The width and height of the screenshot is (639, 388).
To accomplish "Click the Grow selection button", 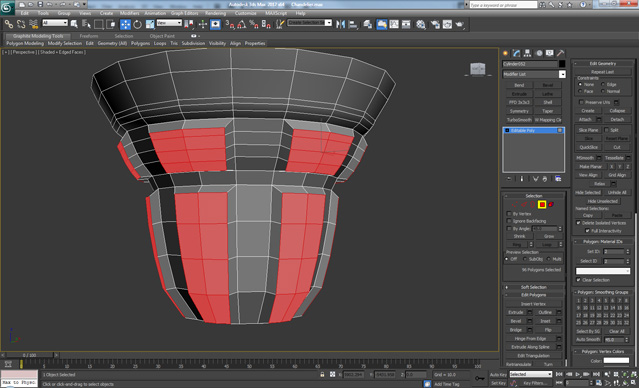I will click(549, 236).
